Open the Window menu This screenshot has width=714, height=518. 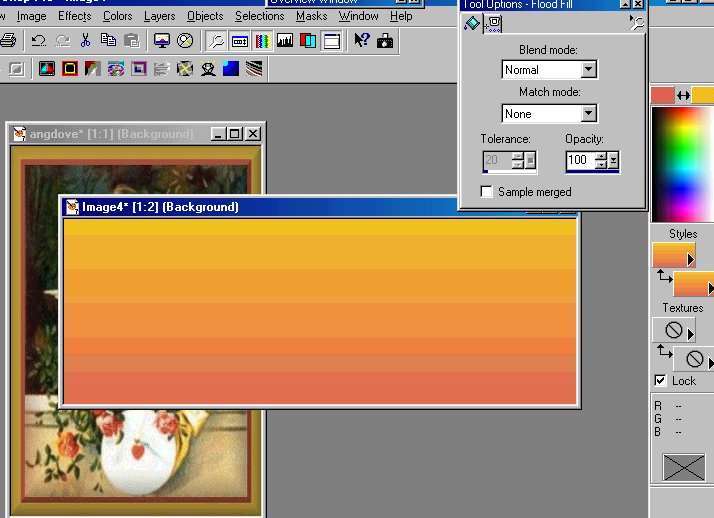(x=358, y=16)
